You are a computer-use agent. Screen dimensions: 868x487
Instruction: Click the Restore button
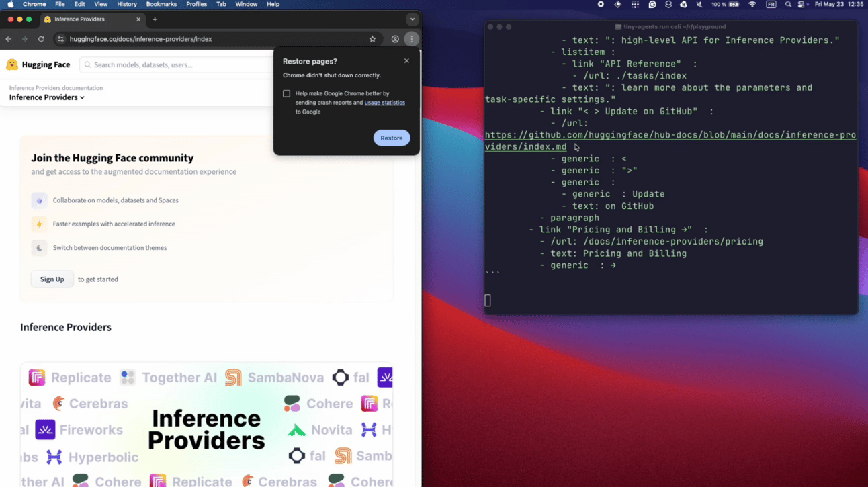pos(392,138)
